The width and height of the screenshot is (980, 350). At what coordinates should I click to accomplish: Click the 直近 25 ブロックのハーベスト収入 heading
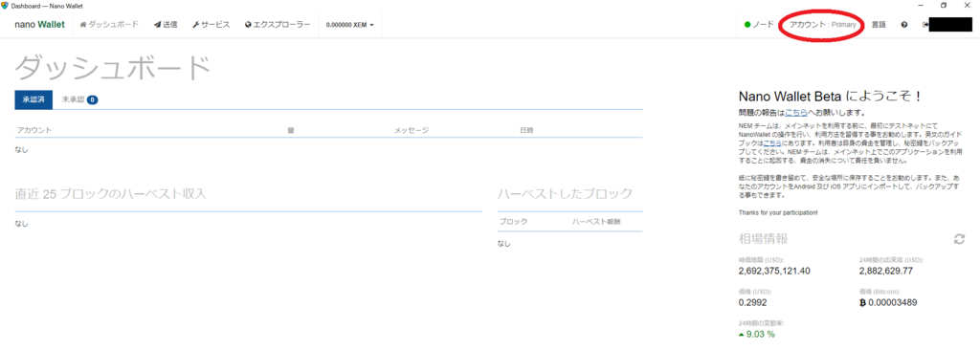click(x=110, y=194)
